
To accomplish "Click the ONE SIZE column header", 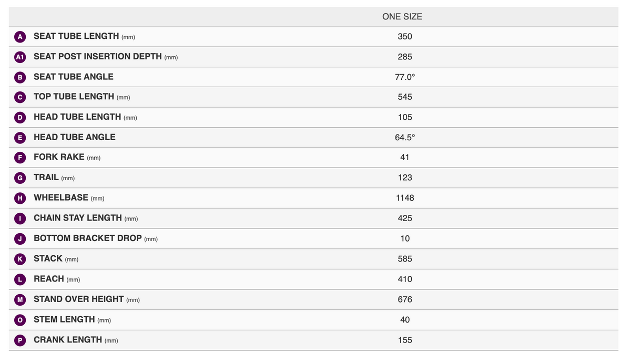I will (x=402, y=17).
